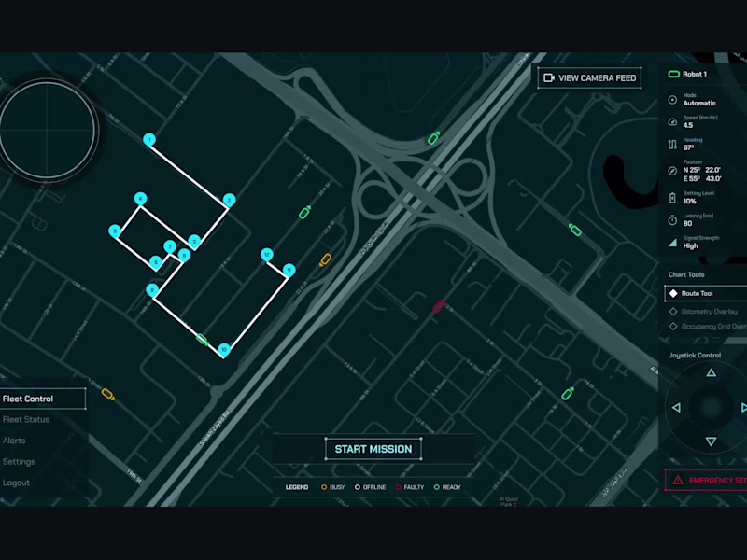Screen dimensions: 747x560
Task: Click the View Camera Feed button
Action: point(589,78)
